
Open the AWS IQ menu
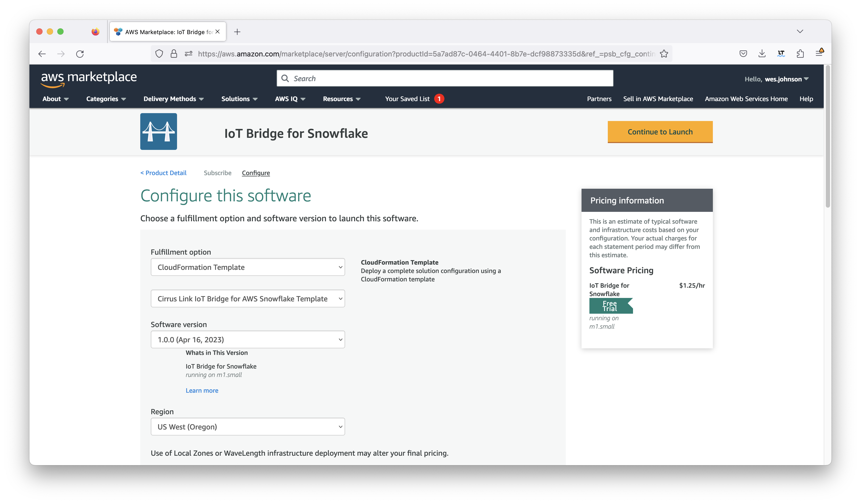(x=290, y=99)
